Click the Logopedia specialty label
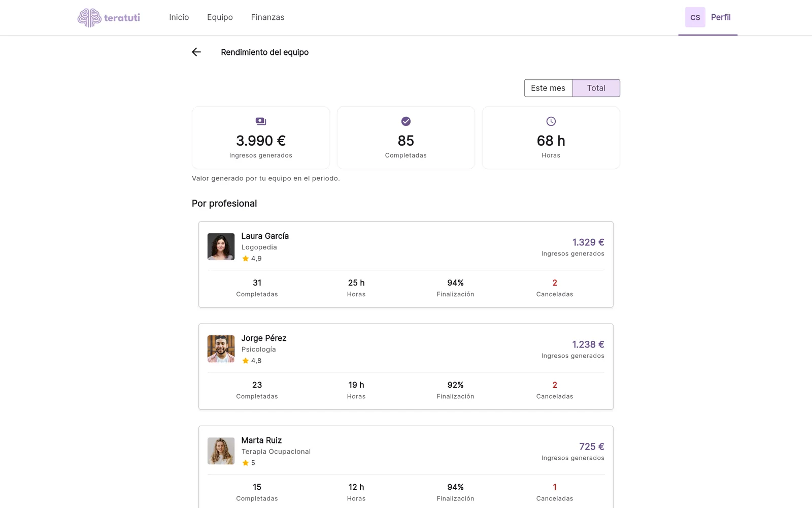812x508 pixels. (259, 247)
